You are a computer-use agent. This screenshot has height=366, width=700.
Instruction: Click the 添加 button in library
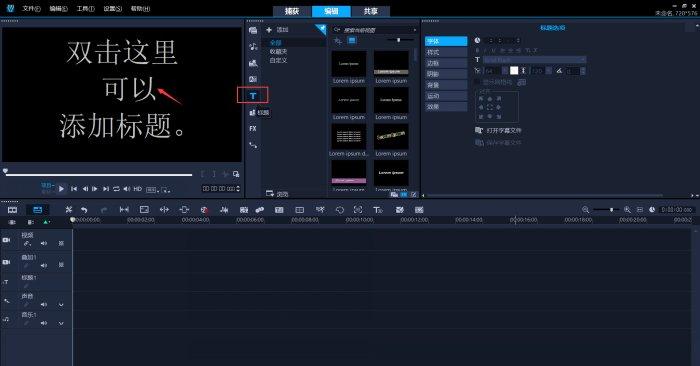tap(278, 30)
